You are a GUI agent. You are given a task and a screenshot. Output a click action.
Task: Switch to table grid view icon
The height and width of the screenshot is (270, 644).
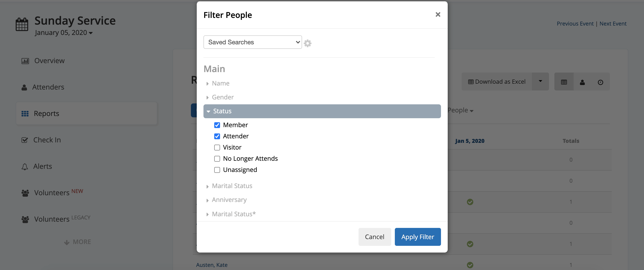(564, 82)
